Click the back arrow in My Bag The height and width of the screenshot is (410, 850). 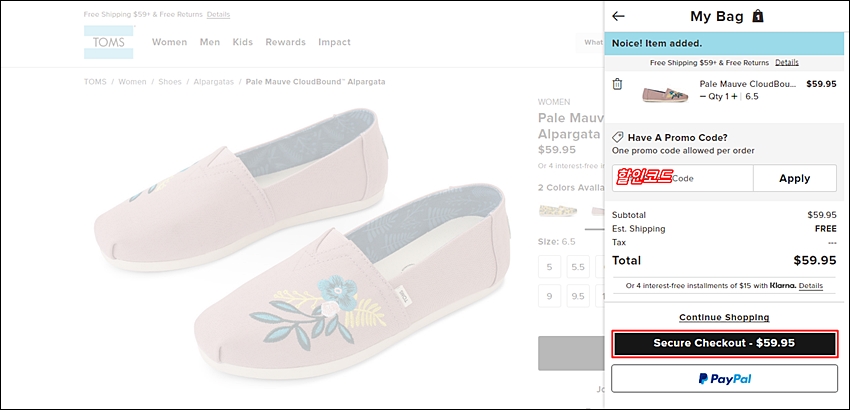618,16
